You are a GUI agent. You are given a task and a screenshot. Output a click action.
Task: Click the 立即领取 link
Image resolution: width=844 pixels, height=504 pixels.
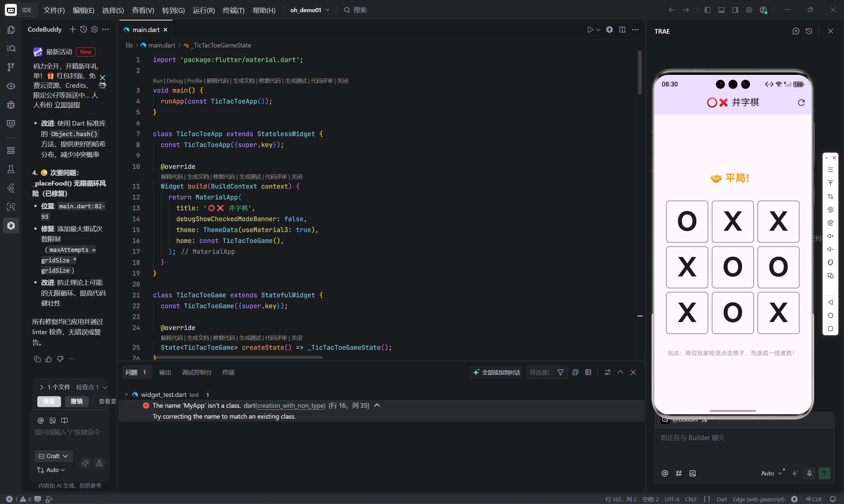click(67, 105)
